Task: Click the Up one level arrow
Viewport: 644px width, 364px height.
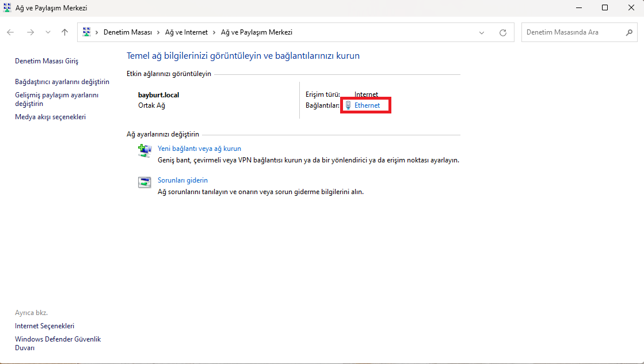Action: [x=64, y=33]
